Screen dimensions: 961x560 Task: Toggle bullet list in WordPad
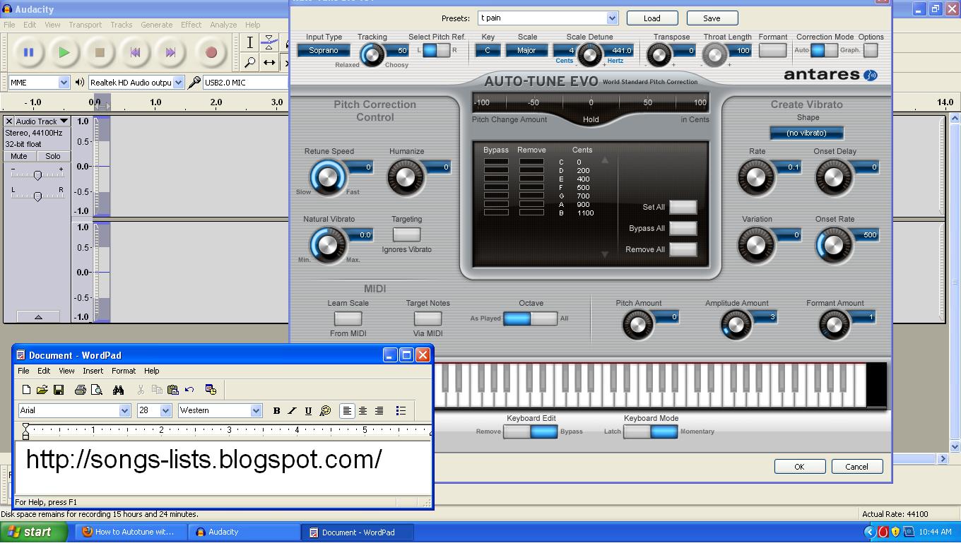pos(401,411)
